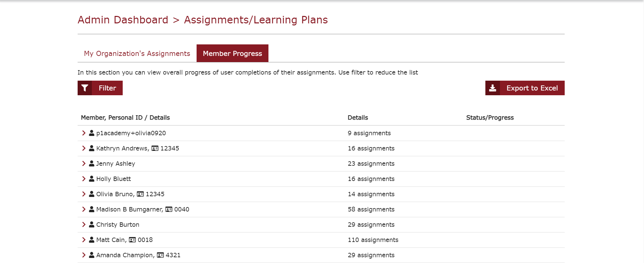Viewport: 644px width, 263px height.
Task: Click the Export to Excel button text
Action: pyautogui.click(x=532, y=88)
